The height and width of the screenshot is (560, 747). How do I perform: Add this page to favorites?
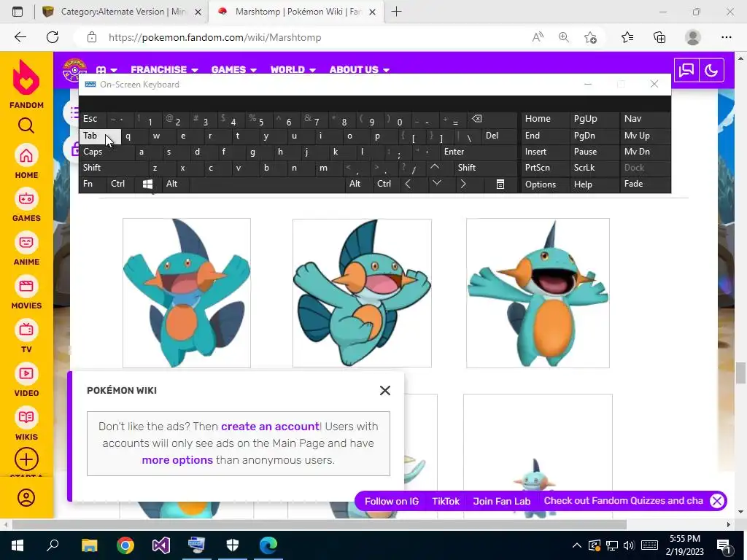pos(590,37)
